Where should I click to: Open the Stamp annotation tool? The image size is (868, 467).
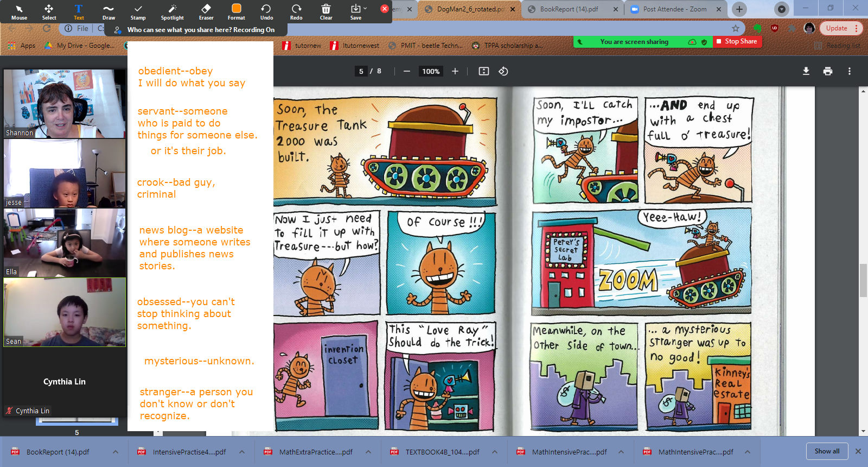click(138, 11)
